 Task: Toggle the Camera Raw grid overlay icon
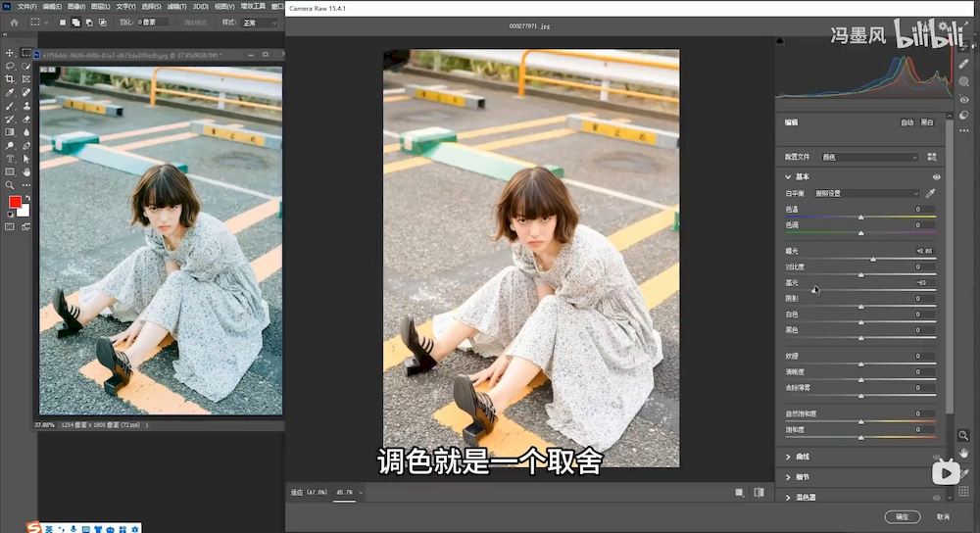pyautogui.click(x=963, y=491)
